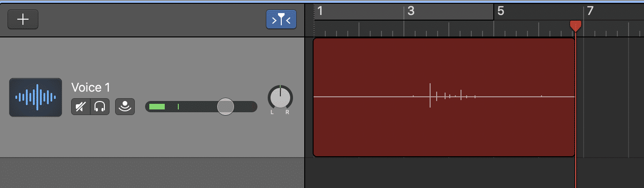Image resolution: width=644 pixels, height=188 pixels.
Task: Click the empty workspace right of the region
Action: click(611, 97)
